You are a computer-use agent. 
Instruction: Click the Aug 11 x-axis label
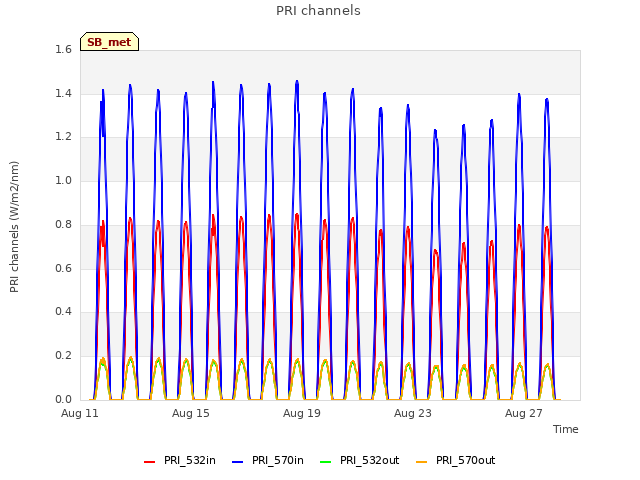[80, 413]
